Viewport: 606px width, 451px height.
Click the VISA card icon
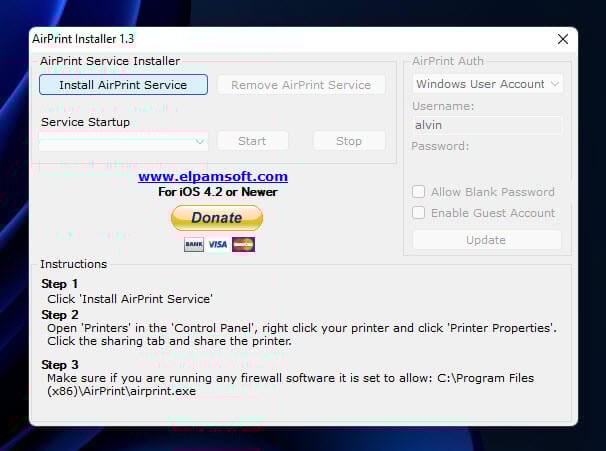pyautogui.click(x=218, y=244)
